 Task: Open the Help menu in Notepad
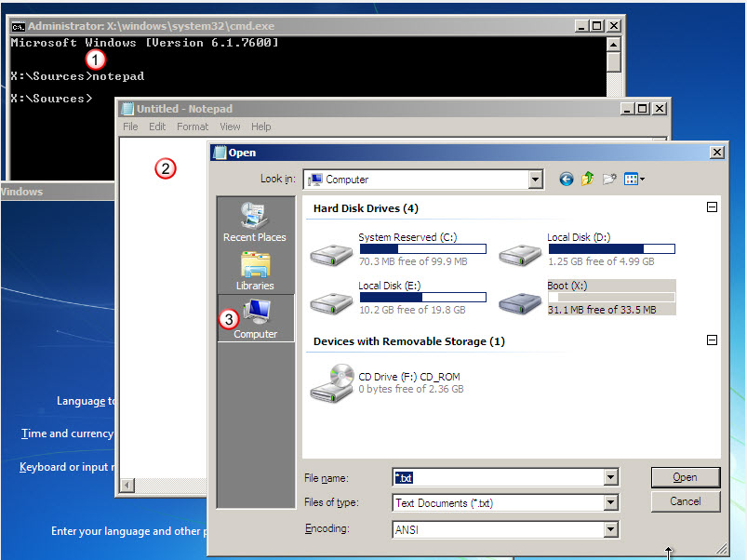261,127
